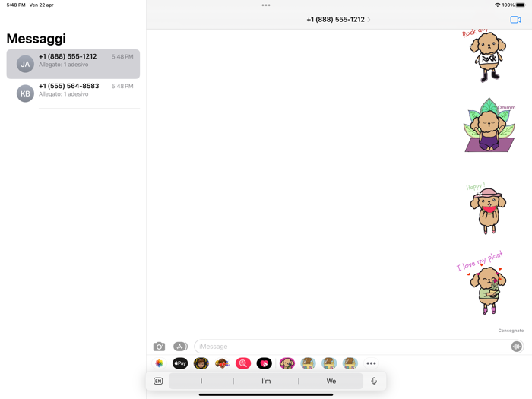This screenshot has height=399, width=532.
Task: Insert the suggestion "I'm"
Action: [266, 381]
